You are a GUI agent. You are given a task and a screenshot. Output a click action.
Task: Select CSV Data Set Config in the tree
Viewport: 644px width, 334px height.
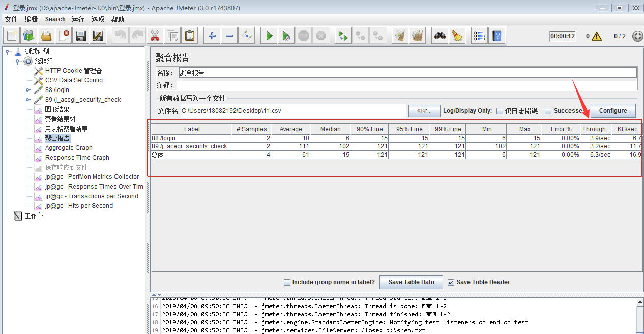pyautogui.click(x=74, y=80)
